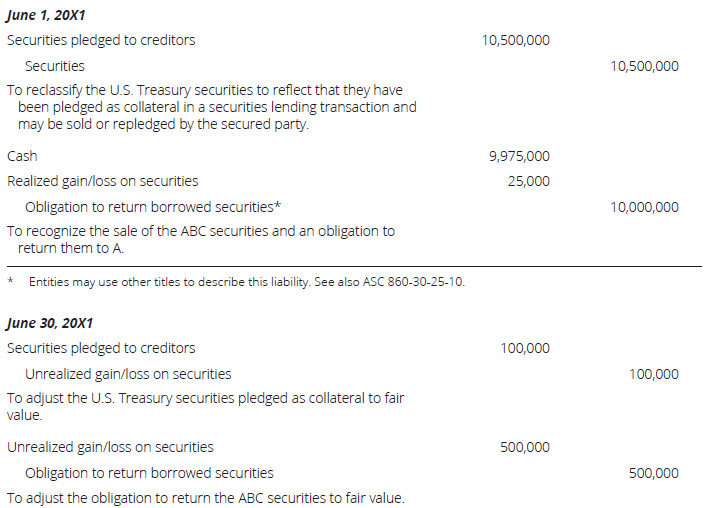Click explanation about sale of ABC securities
This screenshot has height=508, width=705.
(200, 239)
